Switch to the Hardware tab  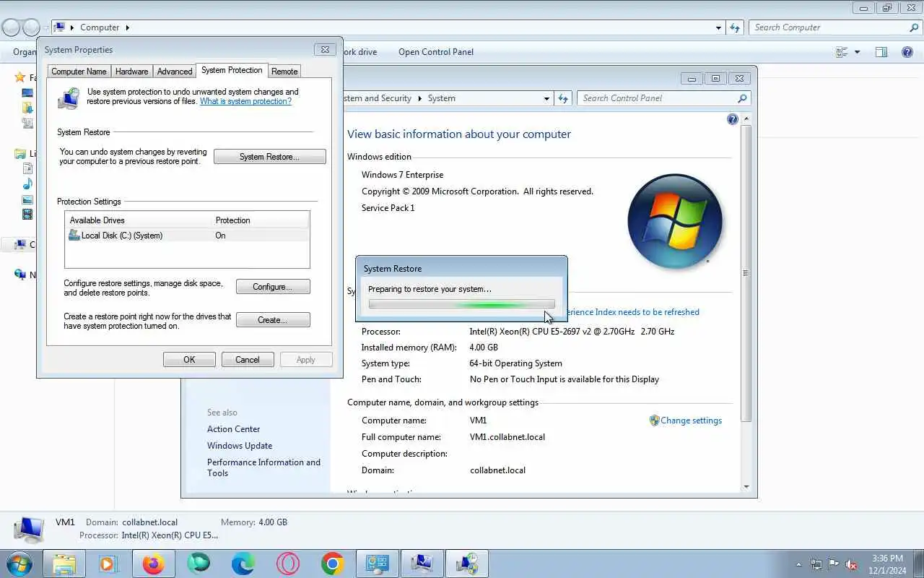click(132, 72)
